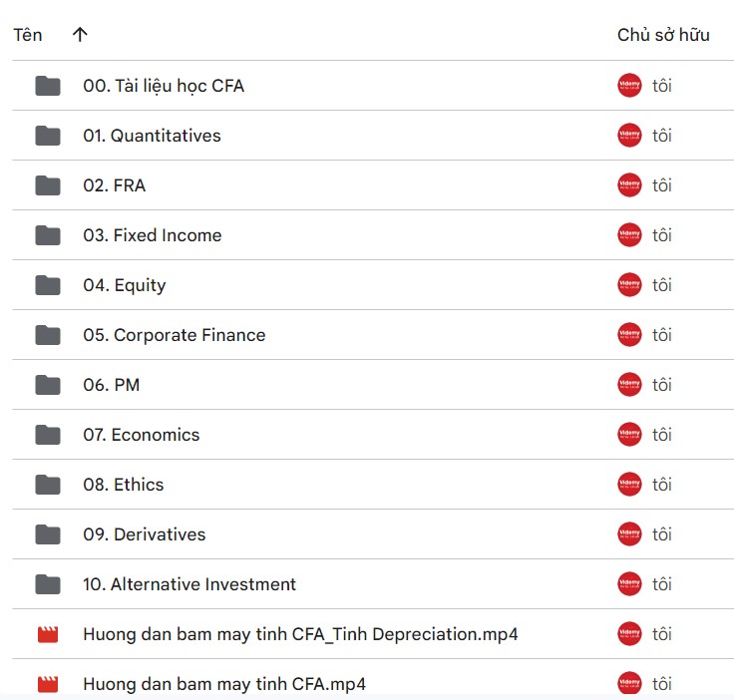Click the folder icon for 01. Quantitatives

[48, 136]
